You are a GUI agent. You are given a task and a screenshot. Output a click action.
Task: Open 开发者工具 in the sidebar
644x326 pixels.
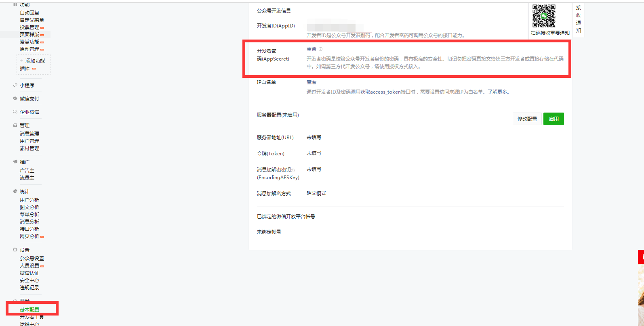[x=32, y=317]
